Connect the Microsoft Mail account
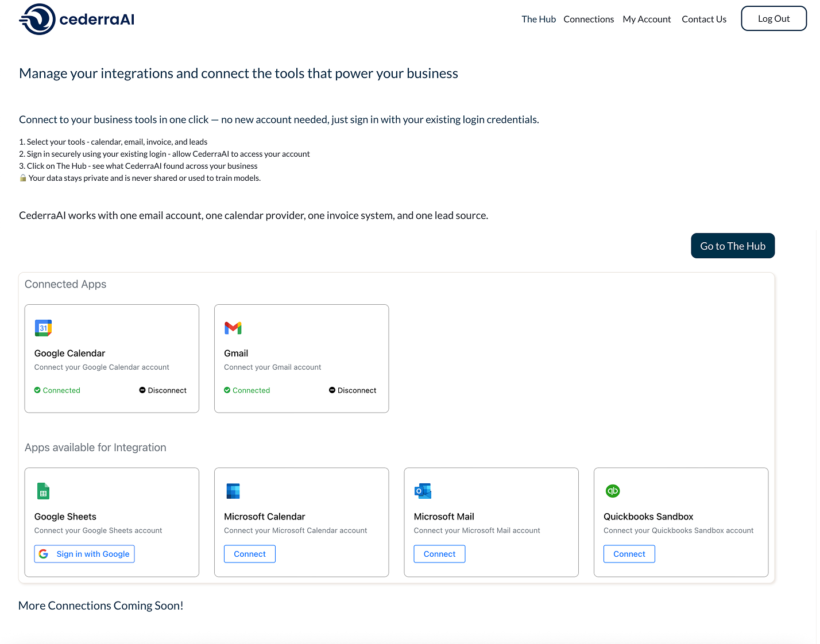Viewport: 820px width, 644px height. [x=440, y=554]
